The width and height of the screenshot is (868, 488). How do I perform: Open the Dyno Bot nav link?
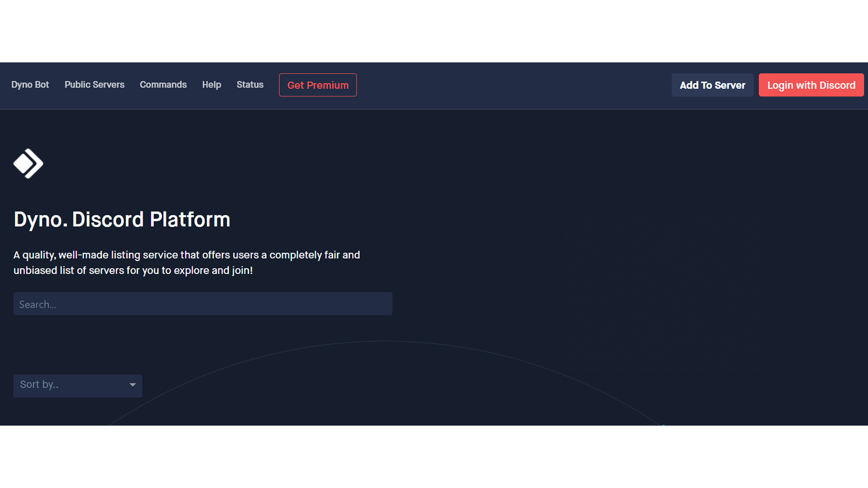[x=30, y=85]
